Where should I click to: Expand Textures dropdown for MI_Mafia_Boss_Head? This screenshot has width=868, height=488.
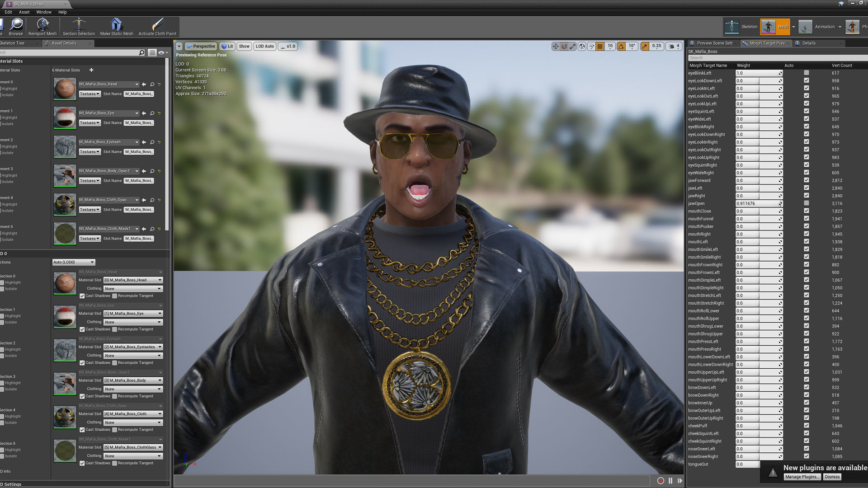(90, 94)
